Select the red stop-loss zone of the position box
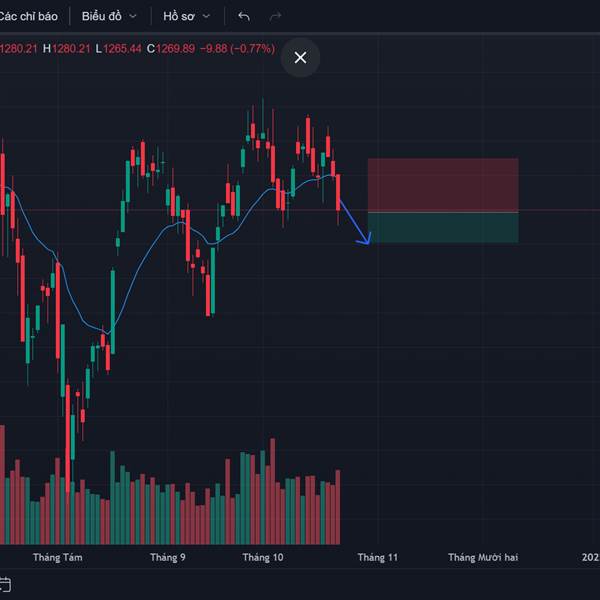 tap(443, 185)
